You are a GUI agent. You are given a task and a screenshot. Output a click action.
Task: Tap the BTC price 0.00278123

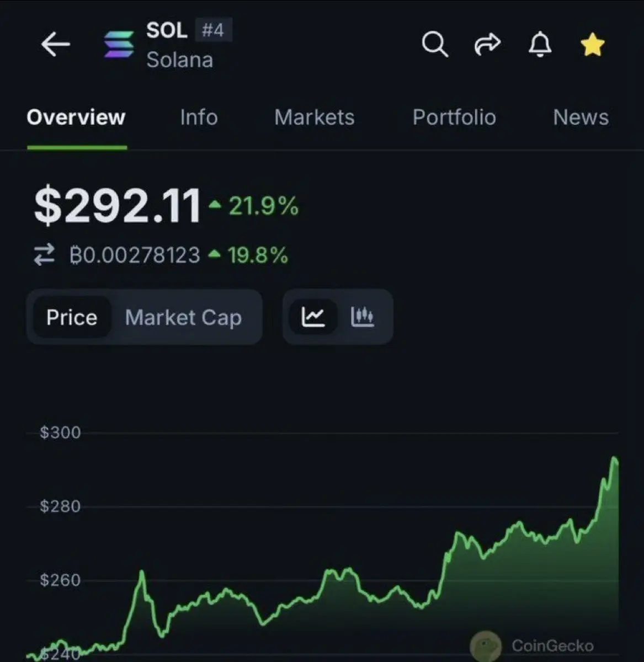pyautogui.click(x=135, y=255)
